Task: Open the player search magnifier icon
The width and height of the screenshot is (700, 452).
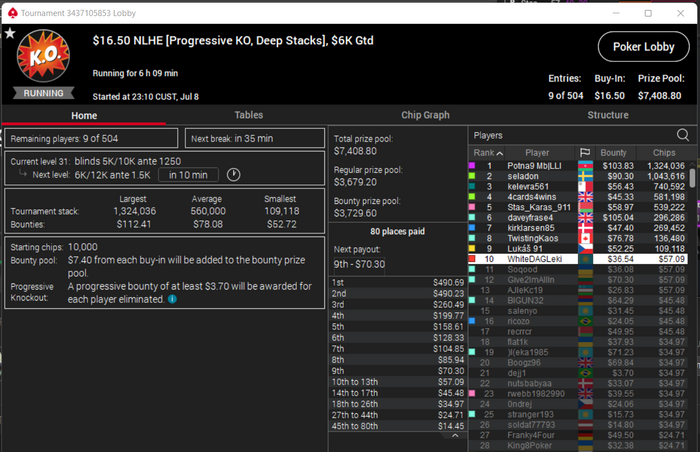Action: click(x=683, y=135)
